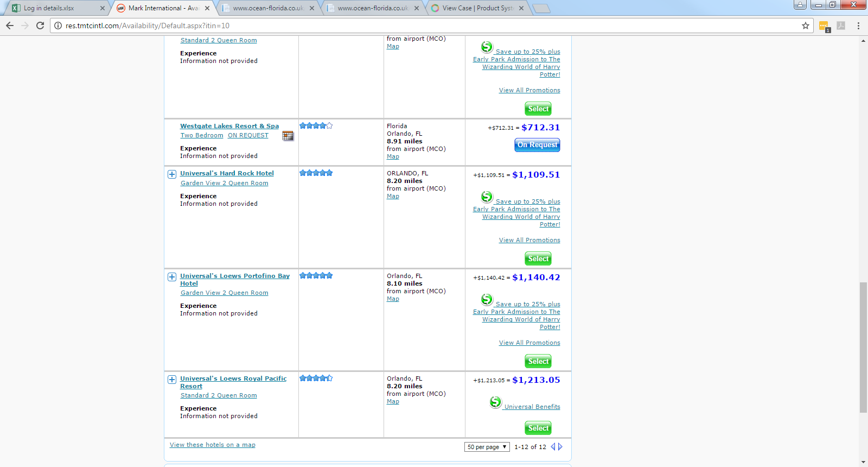Close the Mark International tab
This screenshot has width=868, height=467.
click(x=207, y=8)
